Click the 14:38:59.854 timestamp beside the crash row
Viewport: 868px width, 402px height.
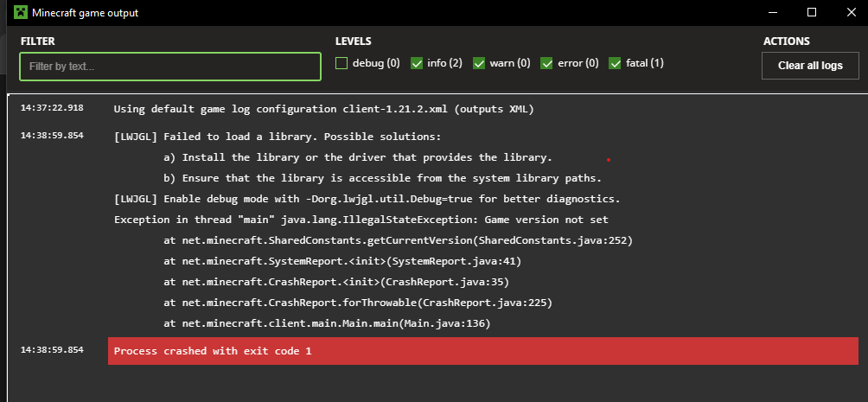click(x=52, y=350)
